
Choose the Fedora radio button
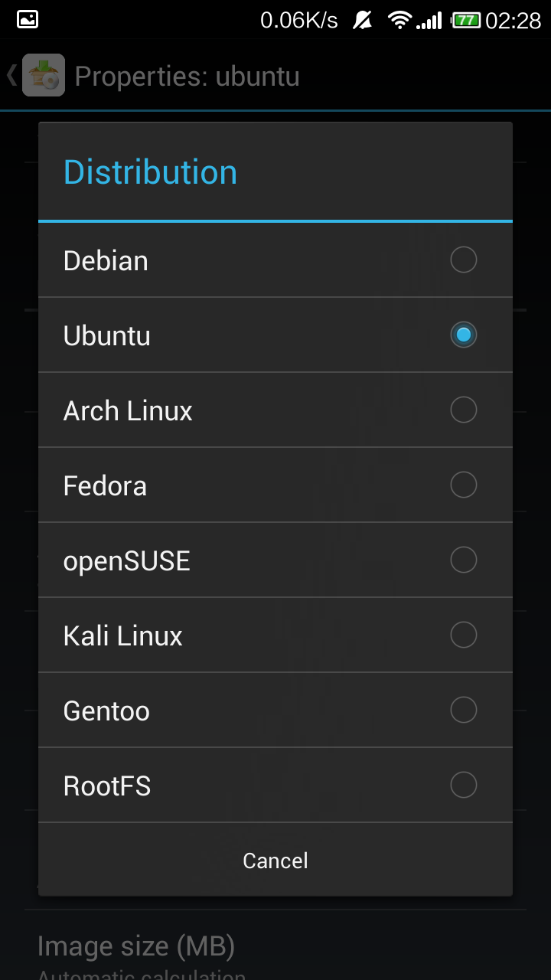[463, 485]
